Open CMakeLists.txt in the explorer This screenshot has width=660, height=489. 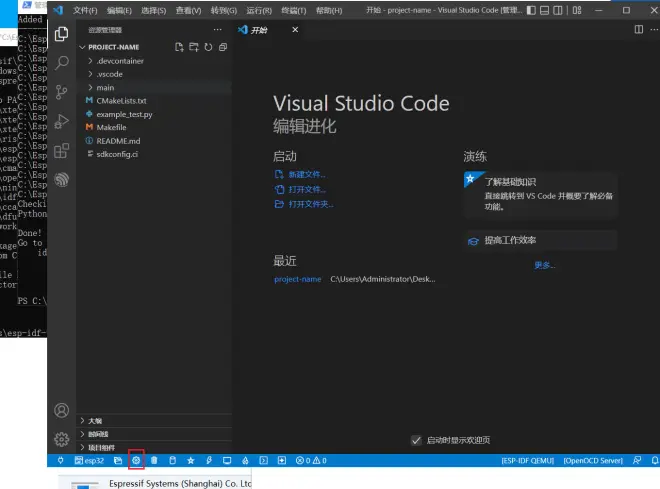pos(121,101)
